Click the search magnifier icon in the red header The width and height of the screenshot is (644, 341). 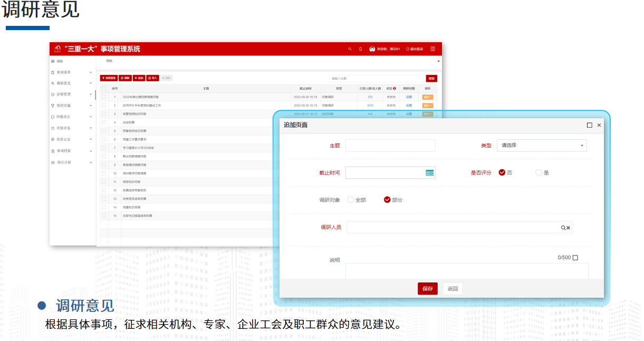click(x=350, y=49)
